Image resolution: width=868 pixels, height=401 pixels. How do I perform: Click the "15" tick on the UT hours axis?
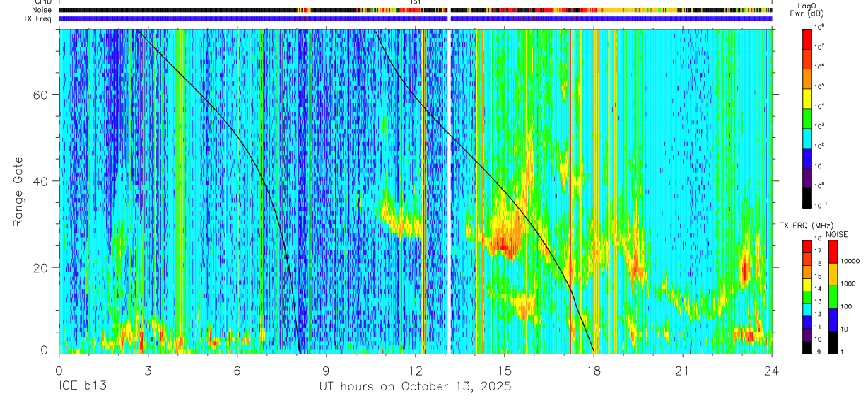504,371
